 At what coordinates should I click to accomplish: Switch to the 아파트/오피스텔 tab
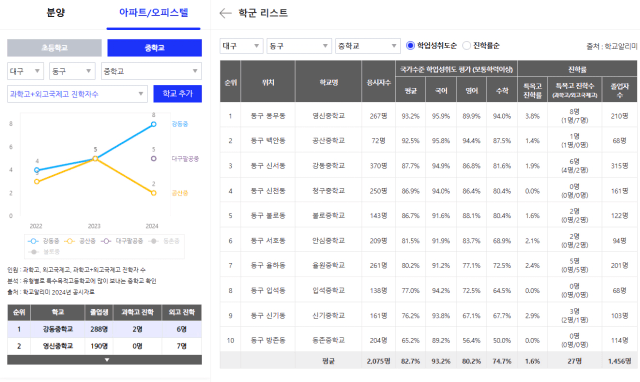click(x=153, y=13)
